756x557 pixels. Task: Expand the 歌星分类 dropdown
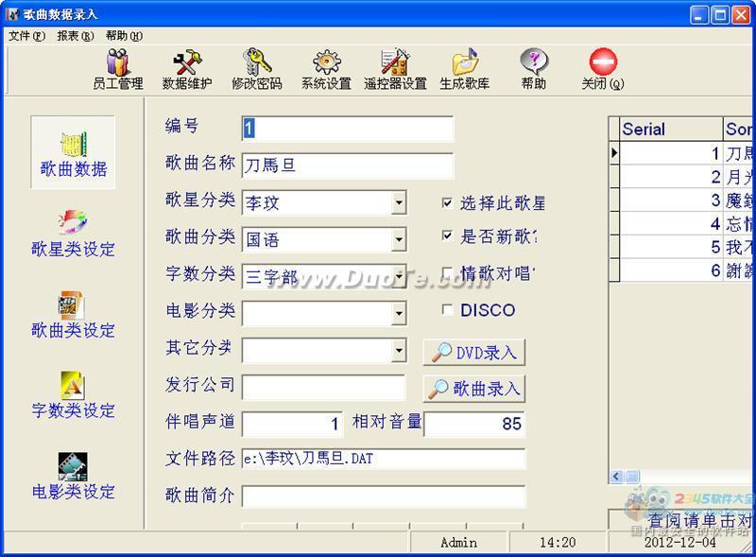[x=399, y=203]
